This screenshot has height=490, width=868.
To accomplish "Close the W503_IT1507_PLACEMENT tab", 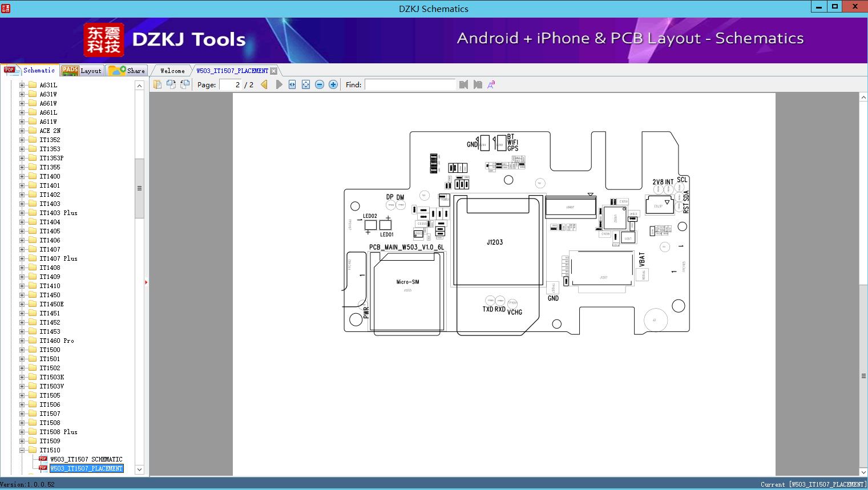I will pos(274,71).
